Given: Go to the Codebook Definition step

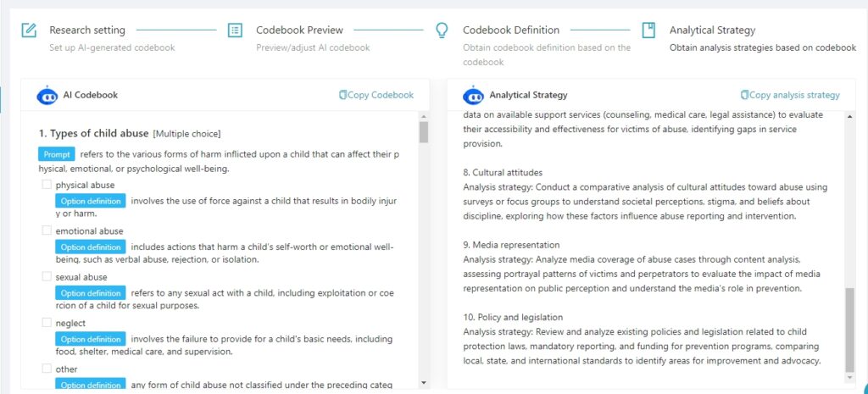Looking at the screenshot, I should pyautogui.click(x=511, y=30).
